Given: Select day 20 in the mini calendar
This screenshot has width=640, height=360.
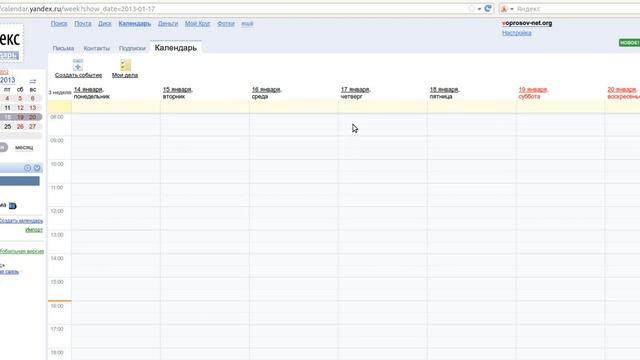Looking at the screenshot, I should point(33,117).
